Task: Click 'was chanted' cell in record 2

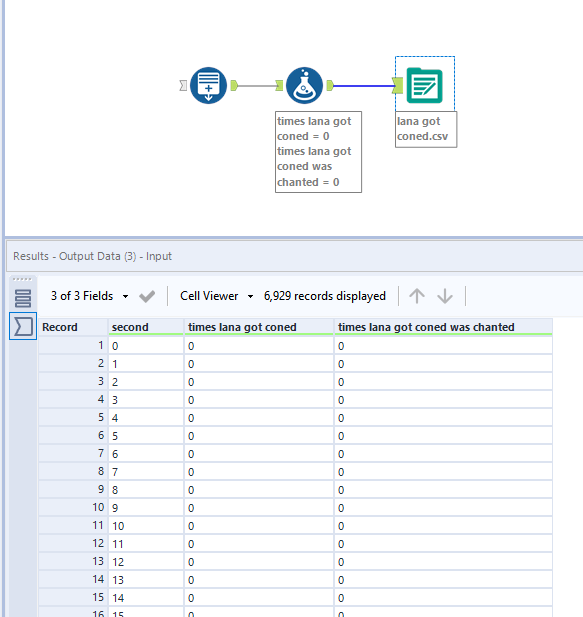Action: (x=443, y=364)
